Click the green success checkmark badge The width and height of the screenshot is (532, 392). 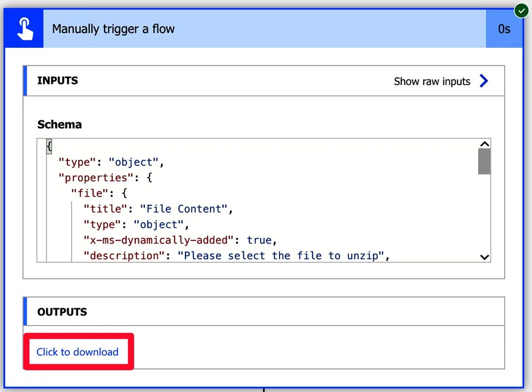coord(521,11)
